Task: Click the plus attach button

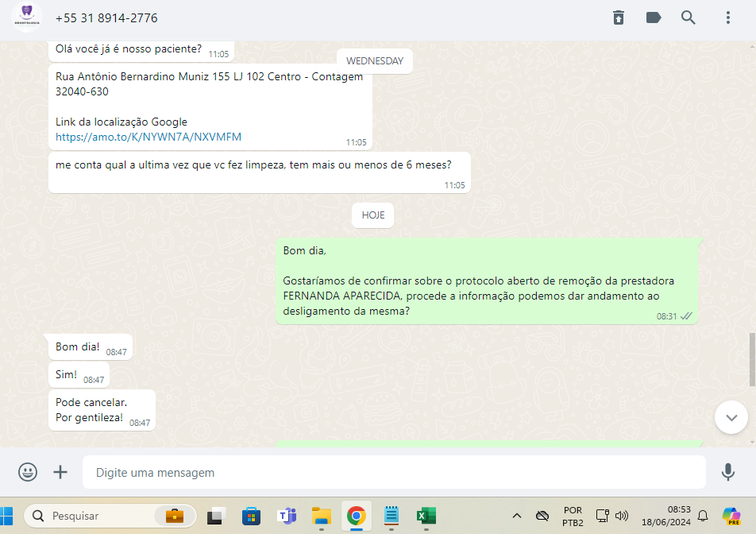Action: pyautogui.click(x=60, y=472)
